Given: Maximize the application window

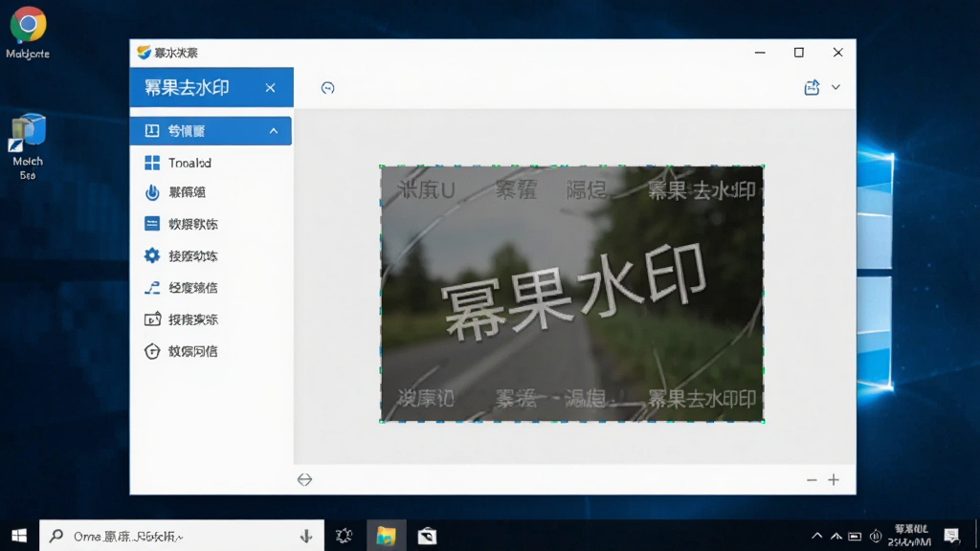Looking at the screenshot, I should coord(799,53).
